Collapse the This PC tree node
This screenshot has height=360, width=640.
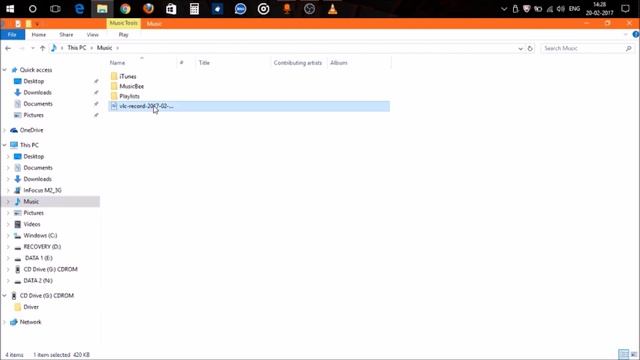4,145
